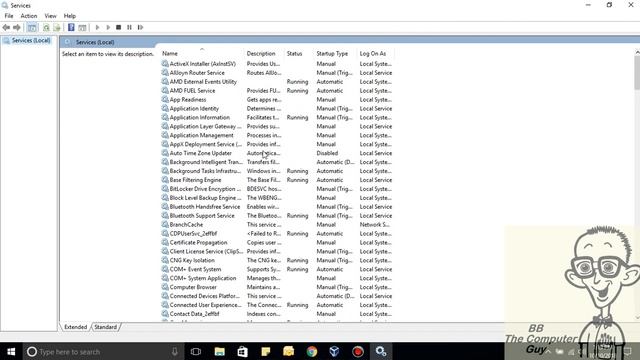Click the gear icon beside Computer Browser
Image resolution: width=640 pixels, height=360 pixels.
pos(165,287)
